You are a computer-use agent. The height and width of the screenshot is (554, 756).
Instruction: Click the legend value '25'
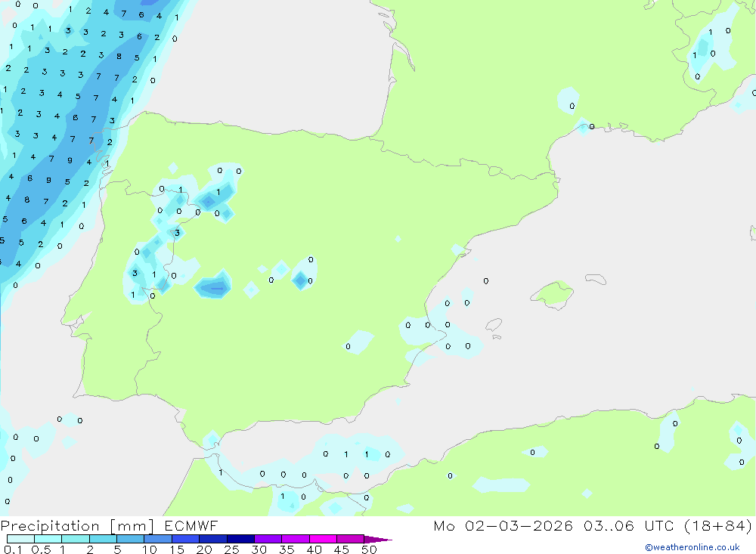pos(231,549)
